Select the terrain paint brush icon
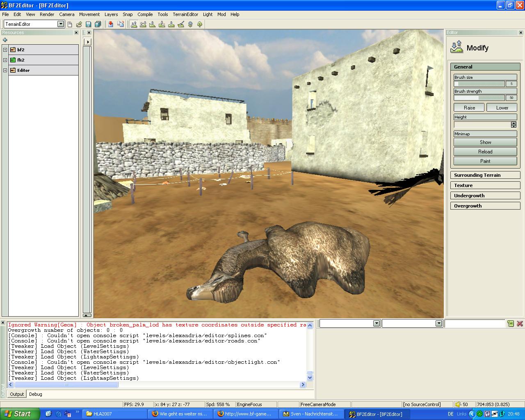Viewport: 525px width, 420px height. (181, 24)
